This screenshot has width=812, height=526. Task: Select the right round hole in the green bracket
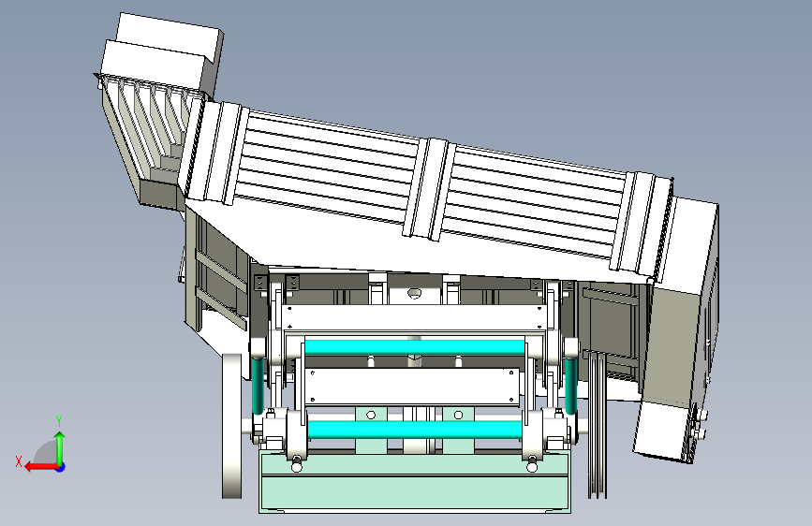point(458,416)
